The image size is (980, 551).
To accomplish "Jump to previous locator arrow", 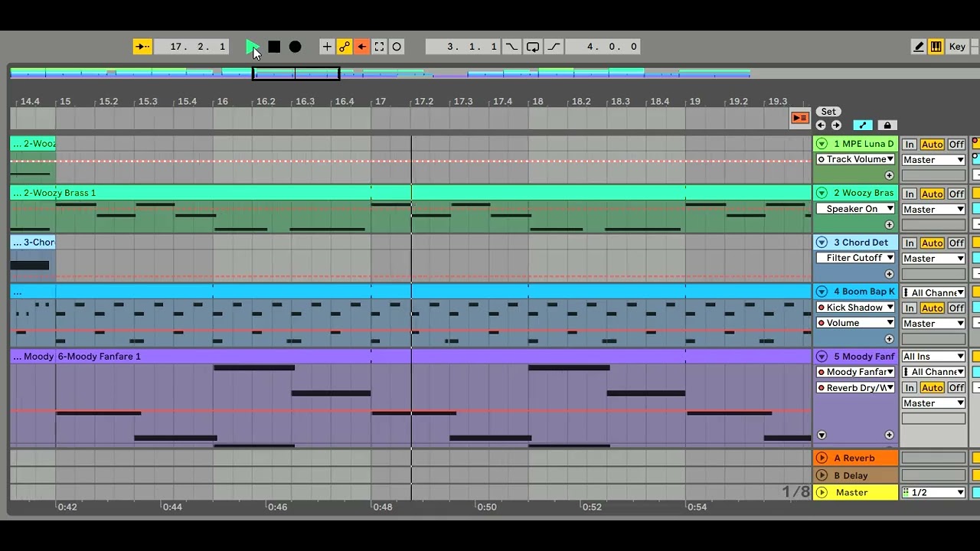I will (821, 126).
